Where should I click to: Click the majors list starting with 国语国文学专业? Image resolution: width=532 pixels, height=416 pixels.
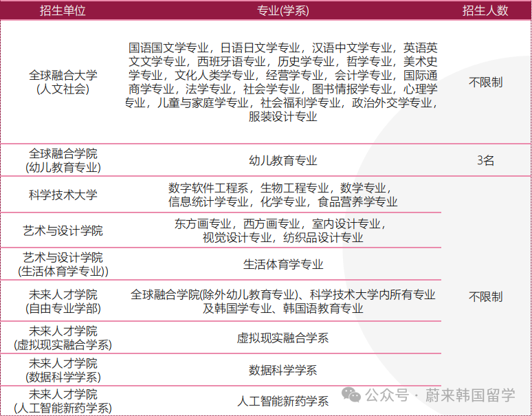point(281,82)
